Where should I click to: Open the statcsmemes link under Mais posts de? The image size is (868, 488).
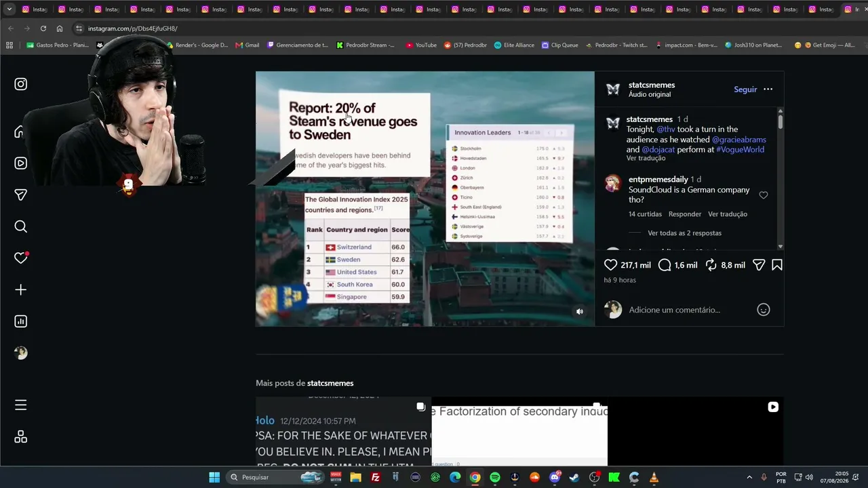(x=330, y=383)
